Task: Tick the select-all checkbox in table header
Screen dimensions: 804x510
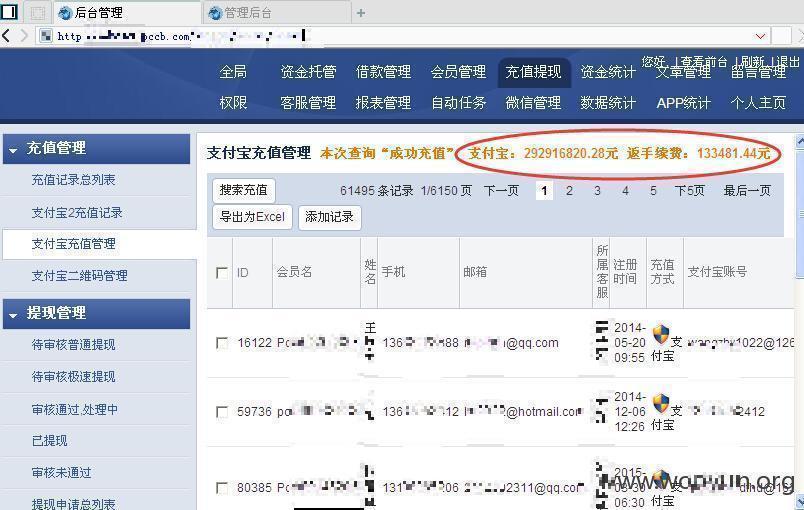Action: pos(222,273)
